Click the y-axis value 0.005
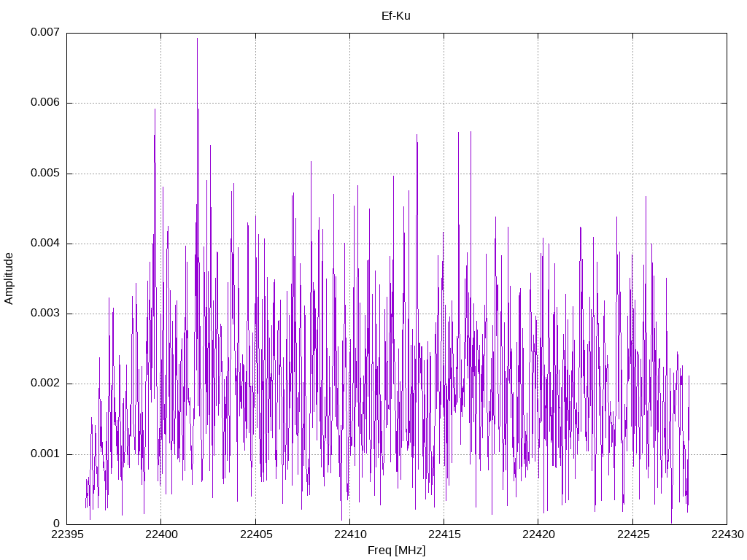Viewport: 747px width, 560px height. click(x=45, y=174)
